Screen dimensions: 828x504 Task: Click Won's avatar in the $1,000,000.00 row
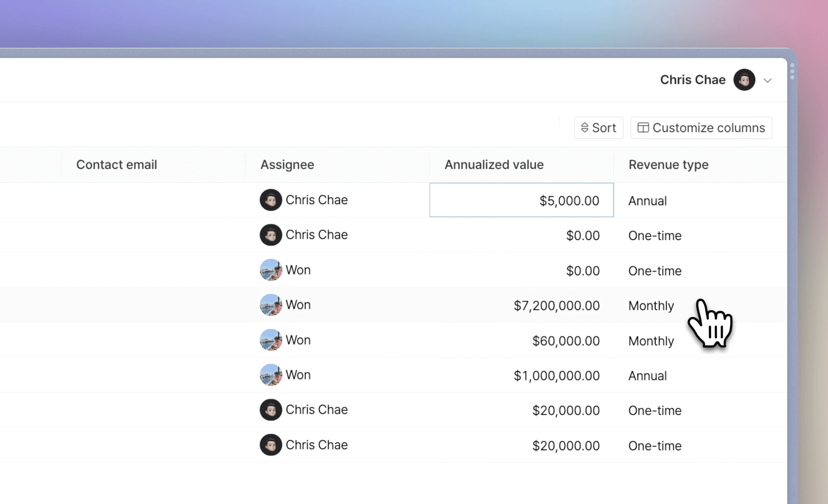tap(270, 375)
